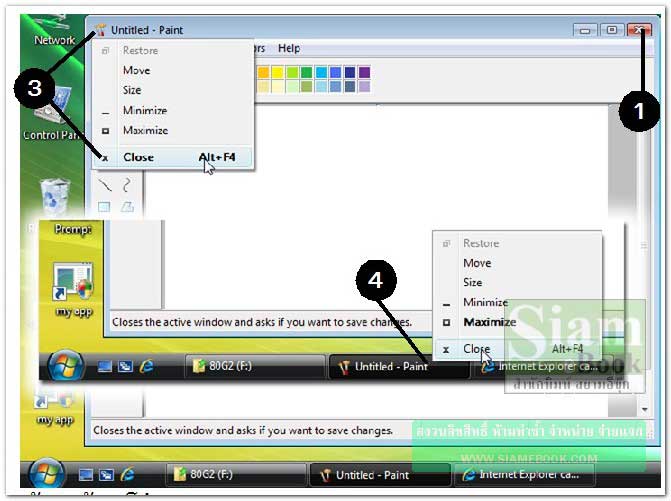
Task: Pick the navy blue color swatch
Action: 350,72
